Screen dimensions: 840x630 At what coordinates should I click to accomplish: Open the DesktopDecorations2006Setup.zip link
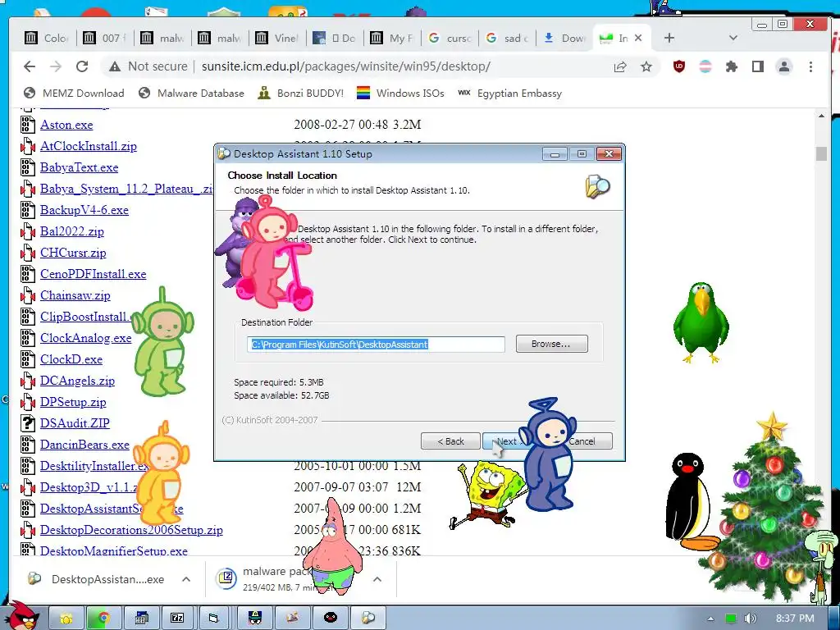pyautogui.click(x=131, y=530)
